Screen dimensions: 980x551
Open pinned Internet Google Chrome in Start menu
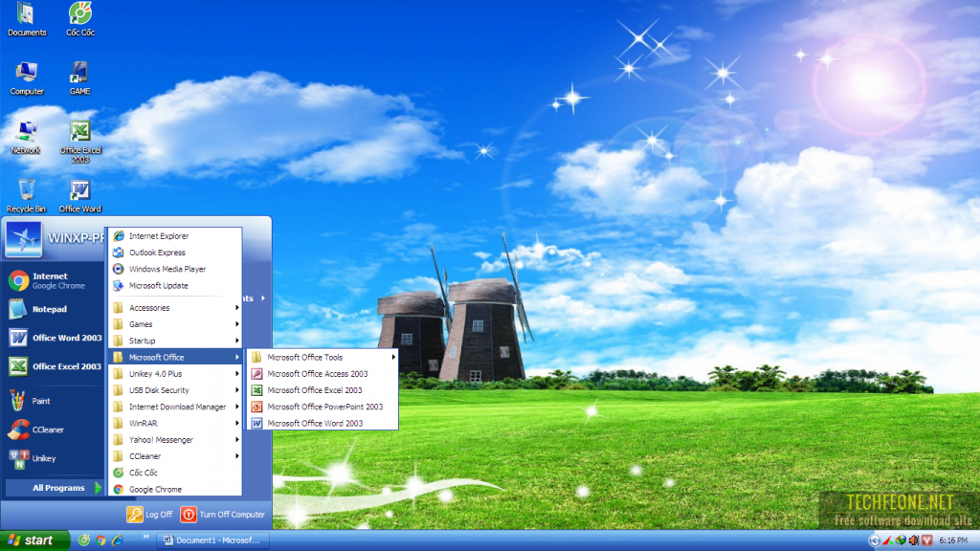tap(54, 280)
